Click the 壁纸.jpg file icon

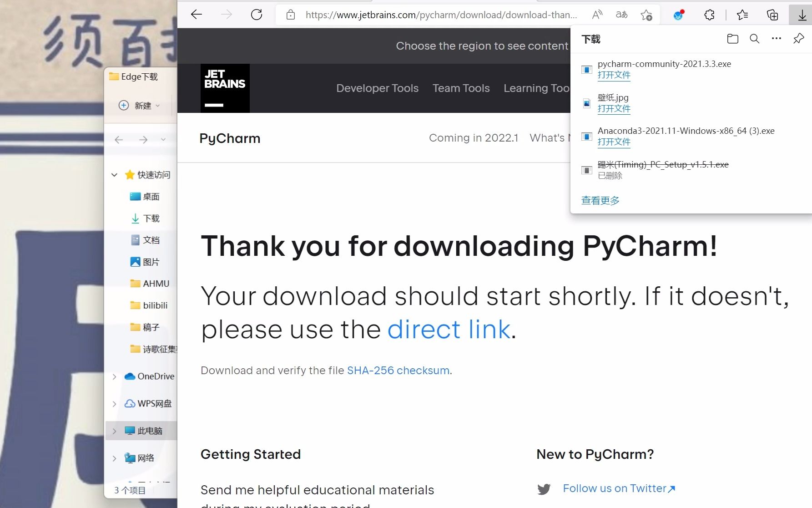[x=586, y=103]
